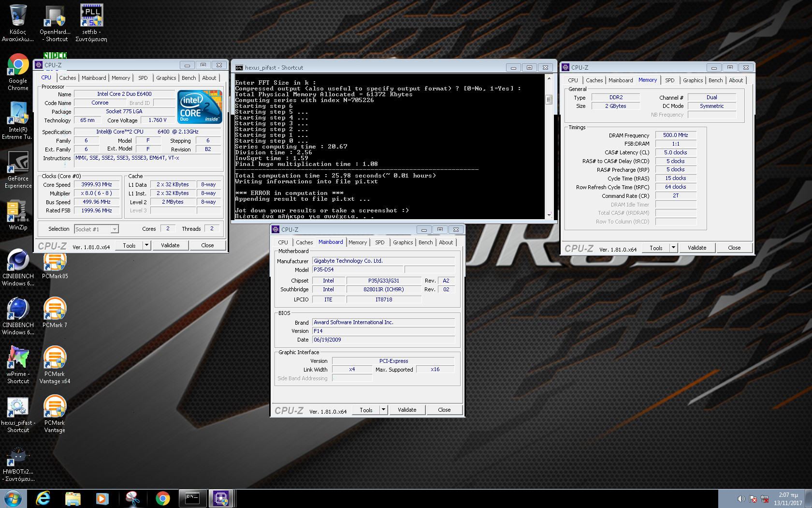Switch to command prompt taskbar item
The image size is (812, 508).
tap(192, 498)
